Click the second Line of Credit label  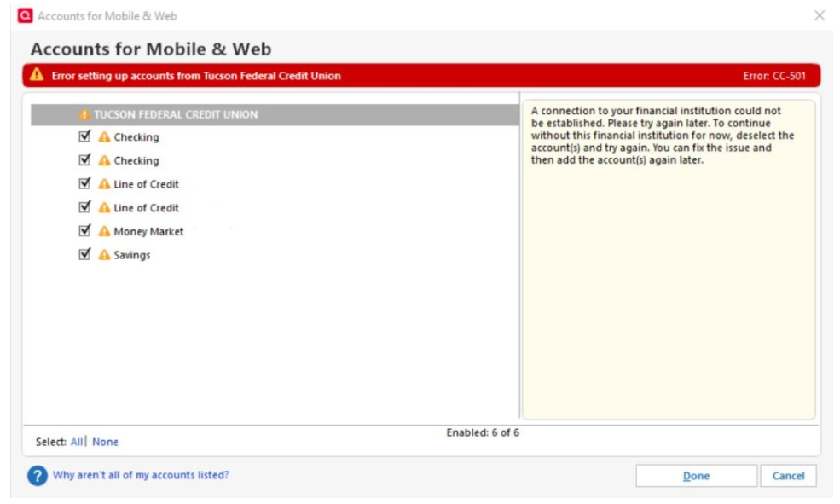(146, 208)
